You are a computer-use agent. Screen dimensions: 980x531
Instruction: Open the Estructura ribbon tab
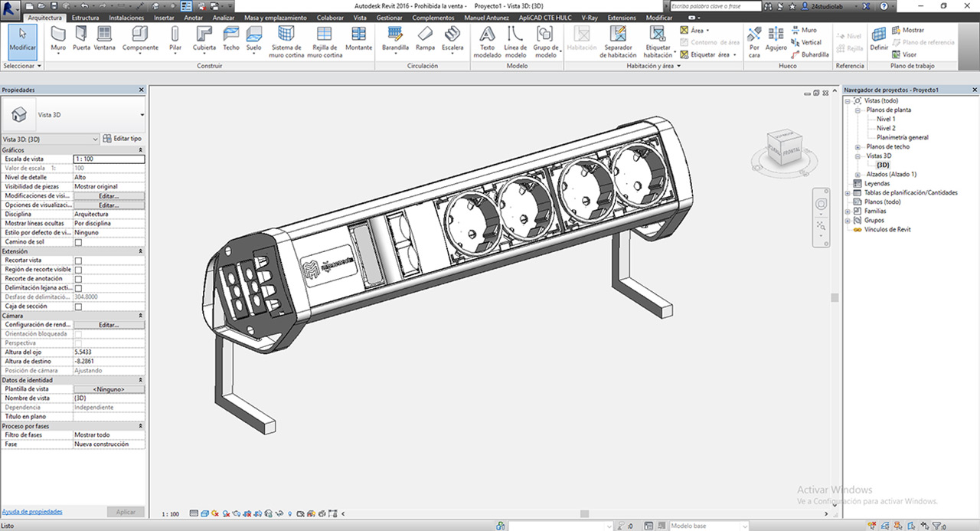pyautogui.click(x=85, y=17)
